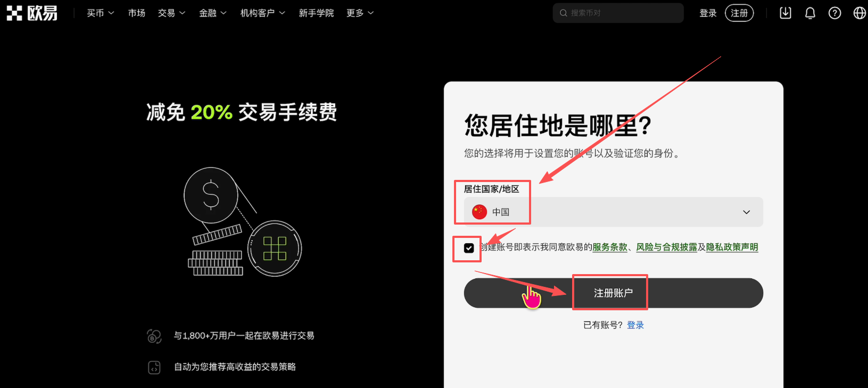Click the China flag icon
Viewport: 868px width, 388px height.
point(480,212)
